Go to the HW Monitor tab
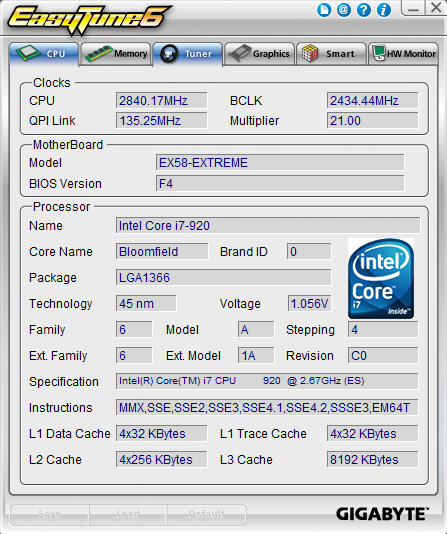 [403, 54]
